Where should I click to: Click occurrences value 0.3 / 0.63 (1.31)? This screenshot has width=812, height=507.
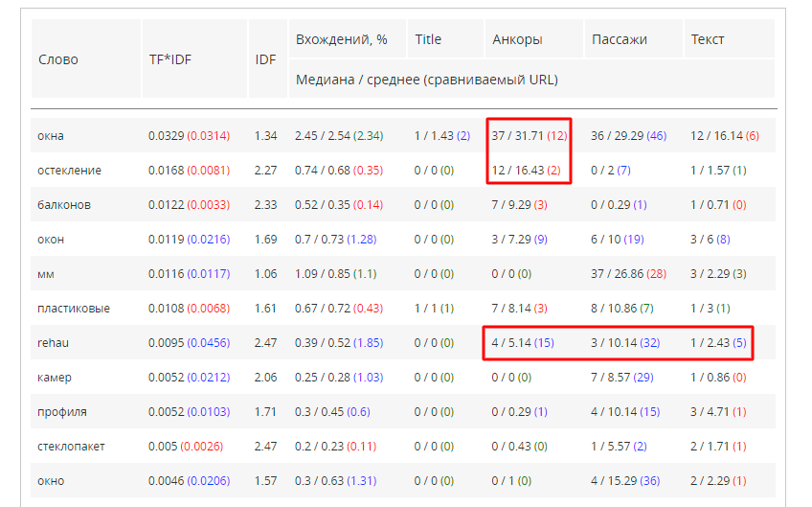tap(335, 481)
